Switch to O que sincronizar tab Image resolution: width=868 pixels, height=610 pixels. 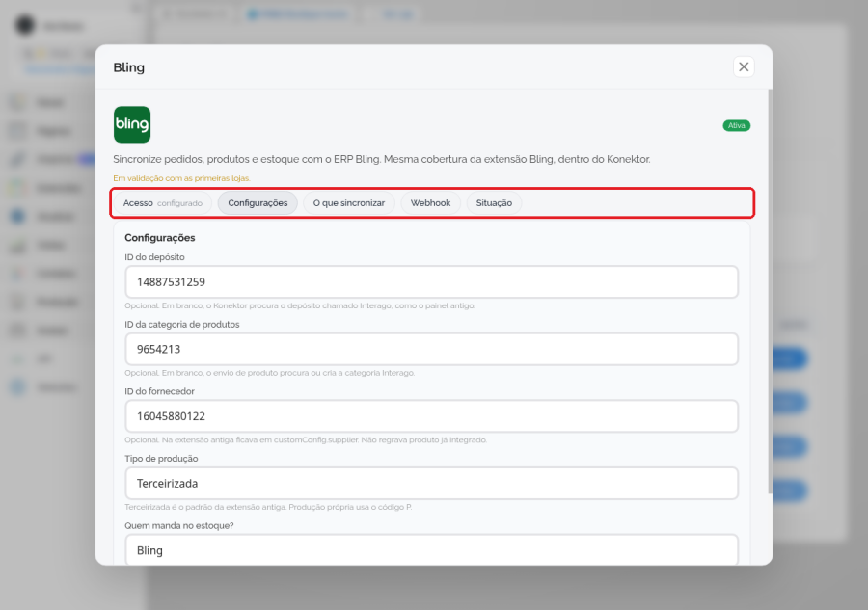[x=349, y=203]
